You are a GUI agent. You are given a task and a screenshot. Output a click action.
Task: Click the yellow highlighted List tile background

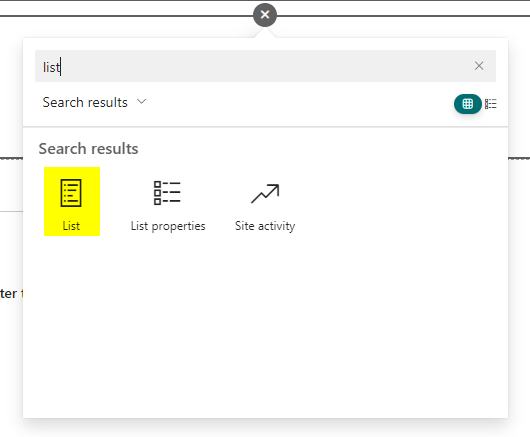click(72, 201)
